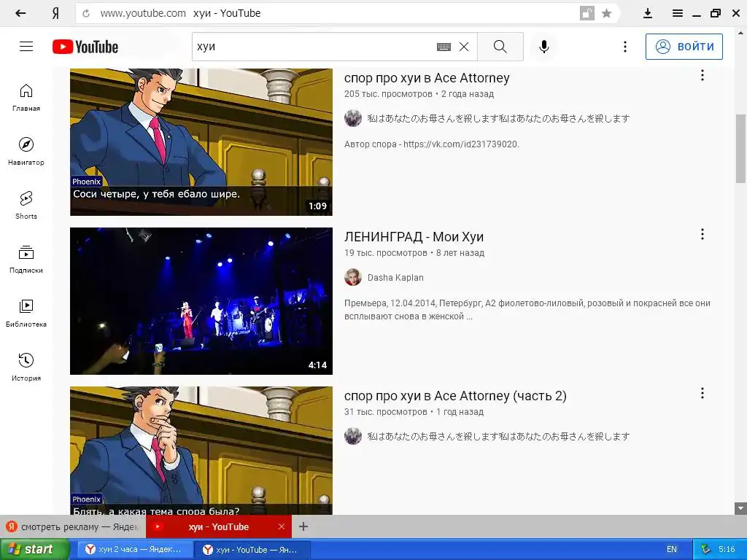The image size is (747, 560).
Task: Open browser downloads icon
Action: (x=648, y=13)
